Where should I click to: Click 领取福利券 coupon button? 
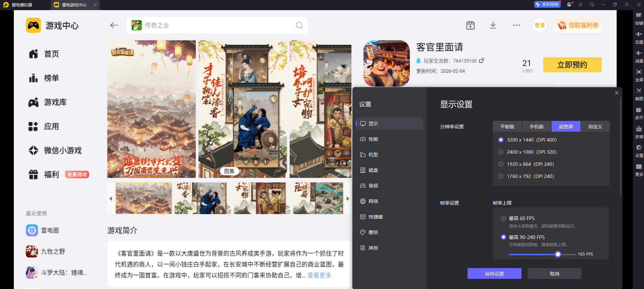(x=578, y=25)
